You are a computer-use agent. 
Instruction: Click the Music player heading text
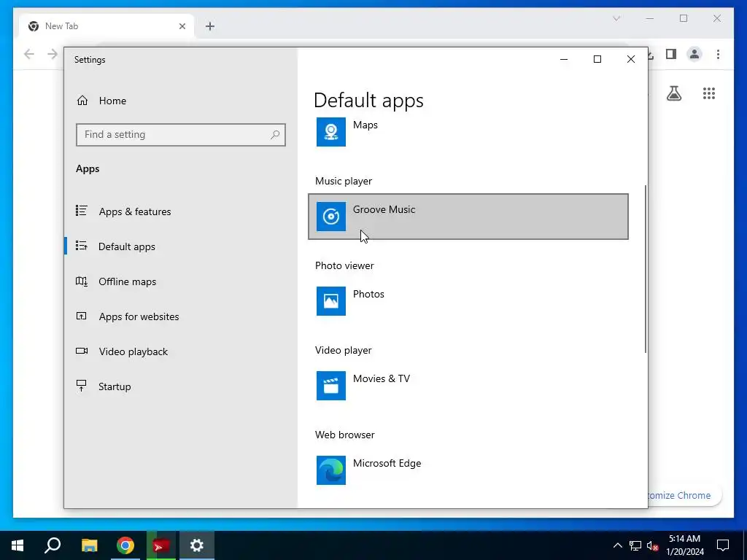[344, 181]
